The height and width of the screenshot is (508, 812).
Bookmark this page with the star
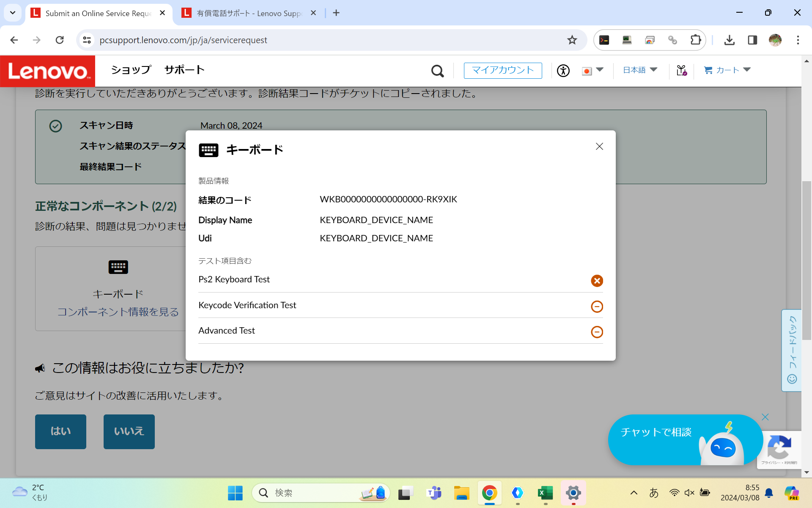tap(572, 40)
